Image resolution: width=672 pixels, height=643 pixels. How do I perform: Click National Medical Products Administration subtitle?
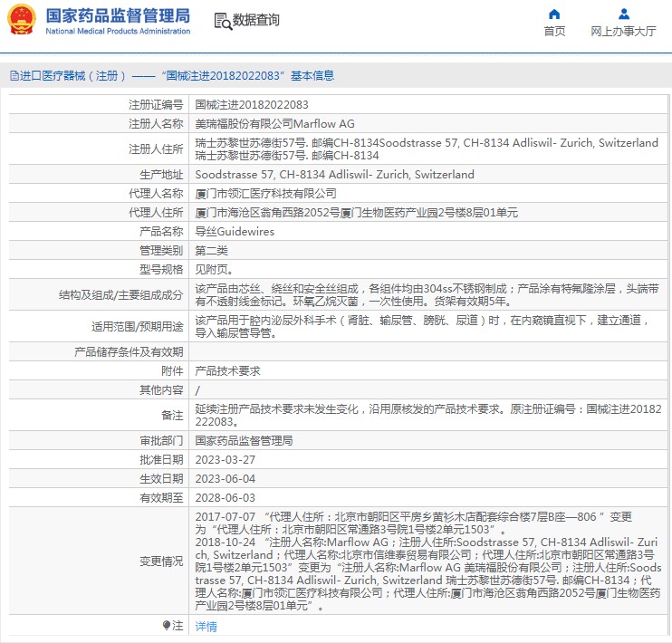coord(118,31)
